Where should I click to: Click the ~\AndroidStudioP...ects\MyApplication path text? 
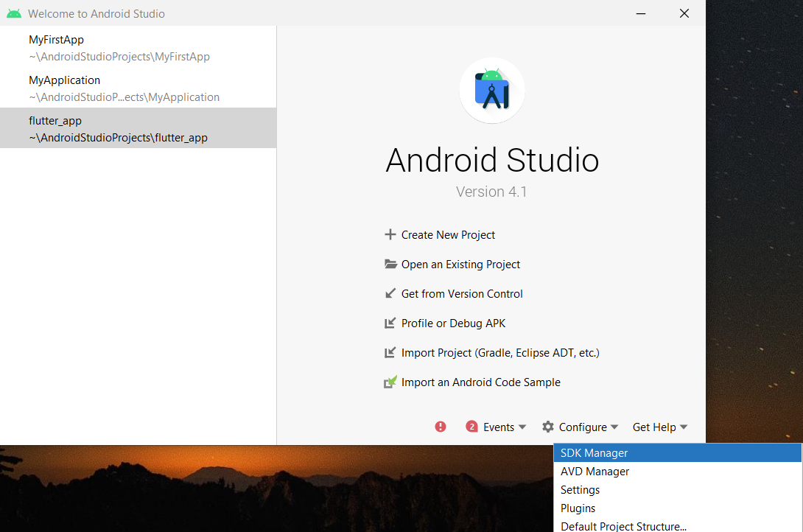click(x=124, y=97)
